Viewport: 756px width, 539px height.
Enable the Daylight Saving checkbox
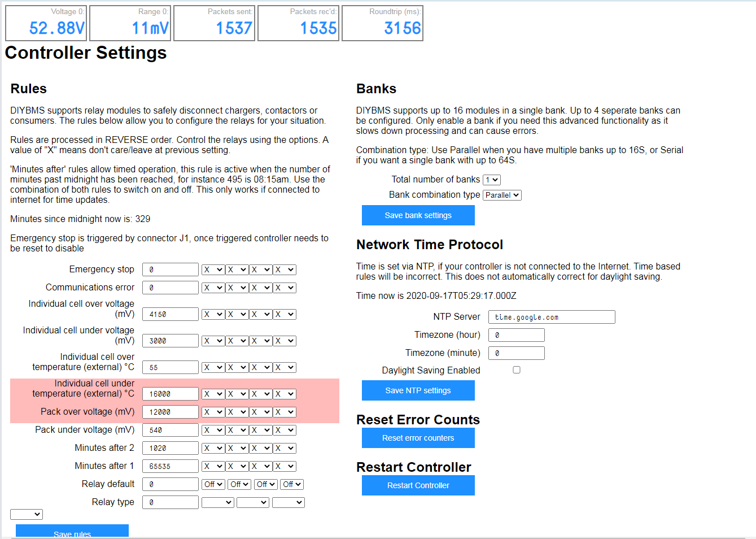pos(517,370)
